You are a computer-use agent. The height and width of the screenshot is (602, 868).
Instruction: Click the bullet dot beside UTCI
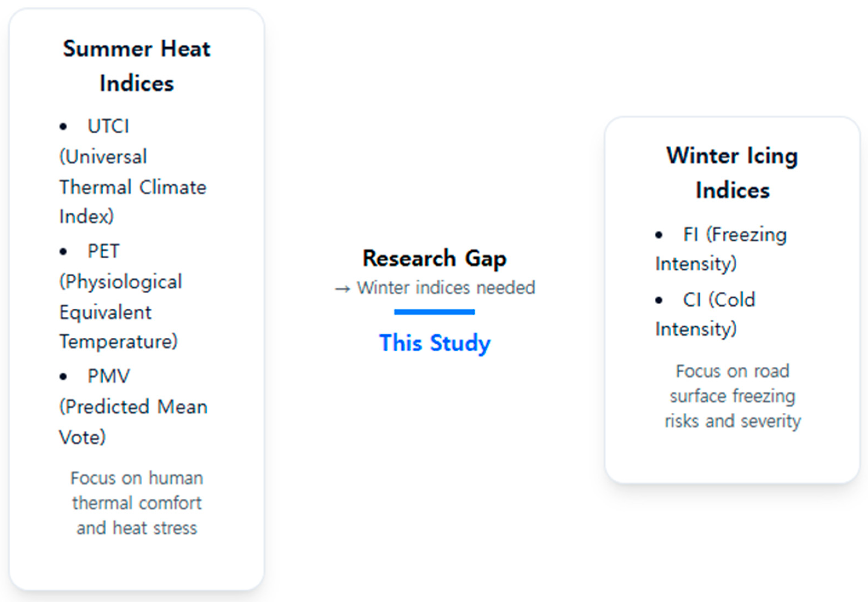pyautogui.click(x=64, y=127)
